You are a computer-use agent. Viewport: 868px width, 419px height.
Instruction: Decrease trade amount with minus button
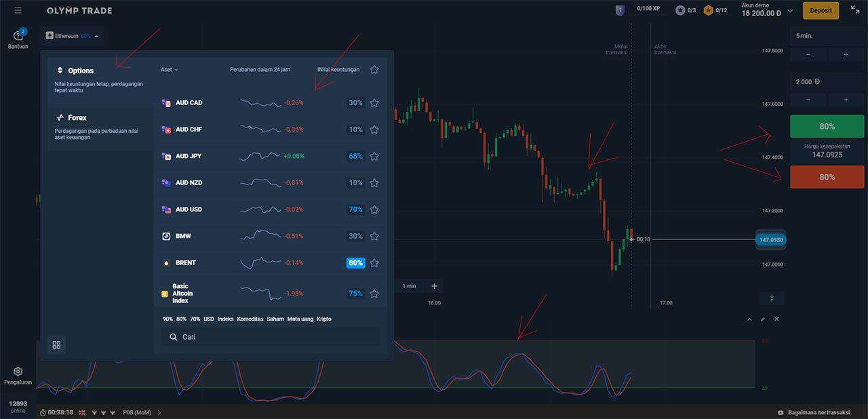808,100
